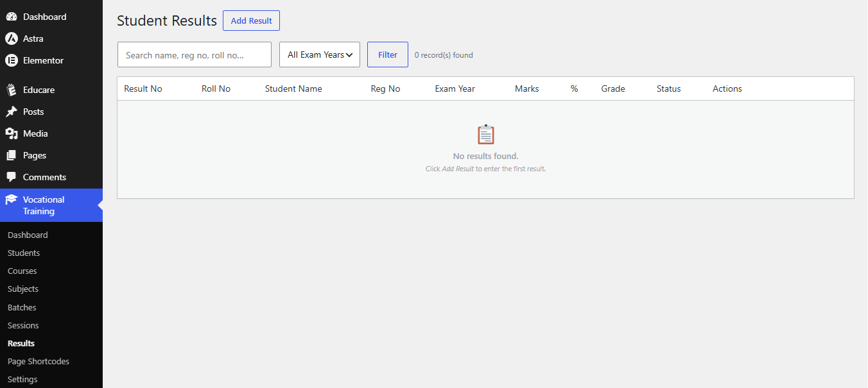
Task: Click the Student Name column header
Action: pos(293,89)
